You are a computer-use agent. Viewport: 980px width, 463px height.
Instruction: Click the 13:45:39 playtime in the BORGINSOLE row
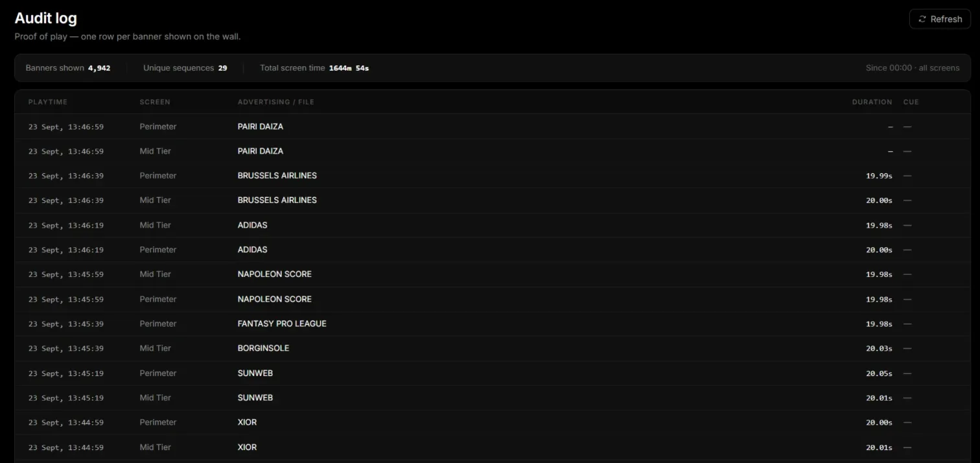66,348
